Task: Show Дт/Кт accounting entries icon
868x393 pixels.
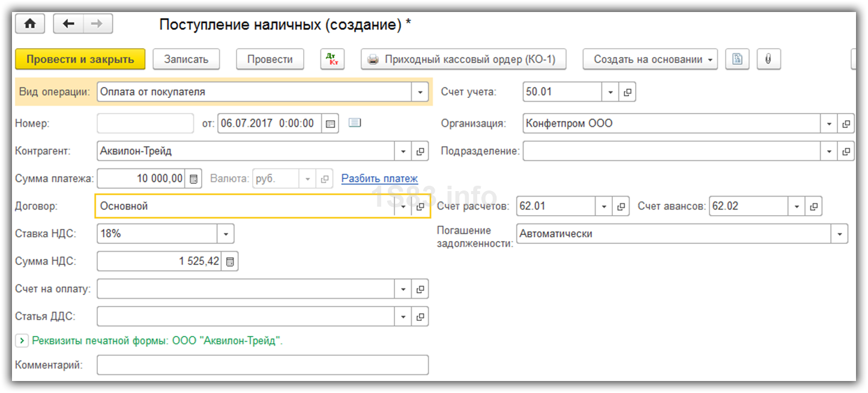Action: pos(332,59)
